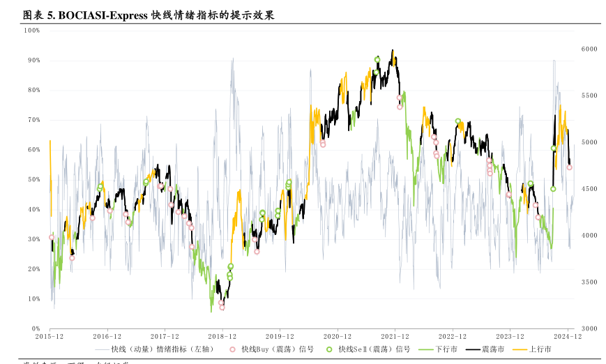Click the green 下行市 legend line swatch

tap(425, 349)
